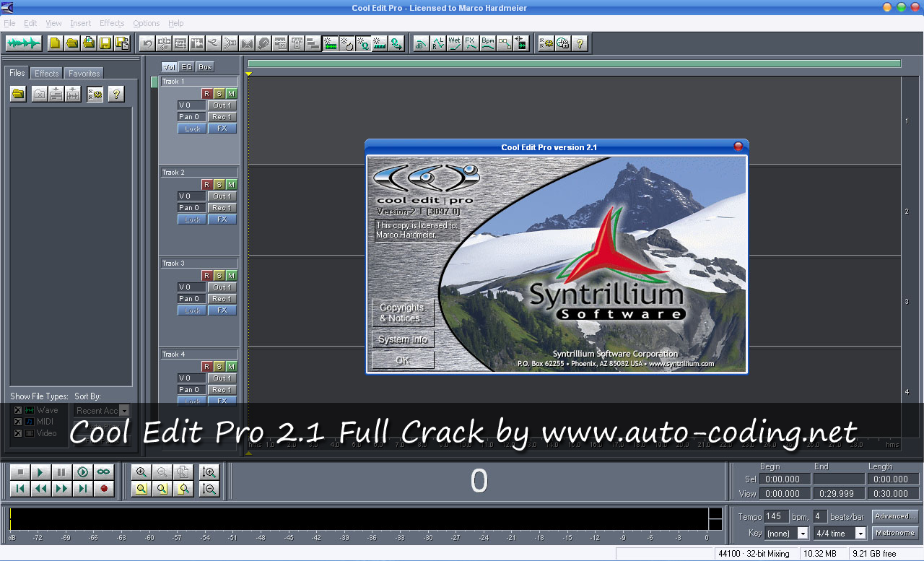Screen dimensions: 924x561
Task: Switch to Favorites tab in left panel
Action: coord(84,73)
